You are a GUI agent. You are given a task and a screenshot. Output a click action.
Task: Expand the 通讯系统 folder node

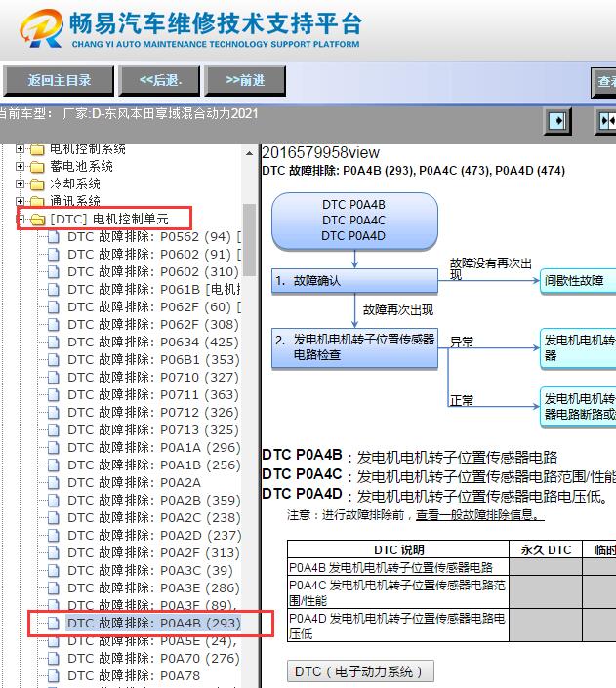pyautogui.click(x=20, y=201)
